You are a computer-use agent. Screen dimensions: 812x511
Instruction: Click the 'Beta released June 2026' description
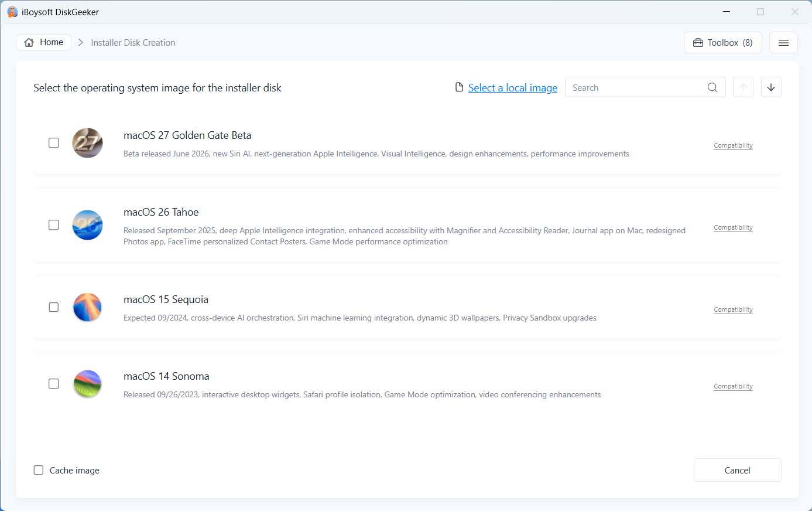click(x=376, y=154)
